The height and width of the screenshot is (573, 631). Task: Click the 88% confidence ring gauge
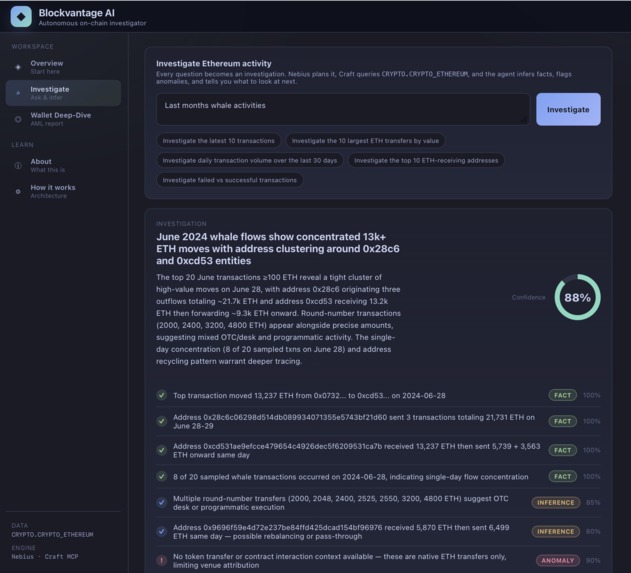point(577,297)
